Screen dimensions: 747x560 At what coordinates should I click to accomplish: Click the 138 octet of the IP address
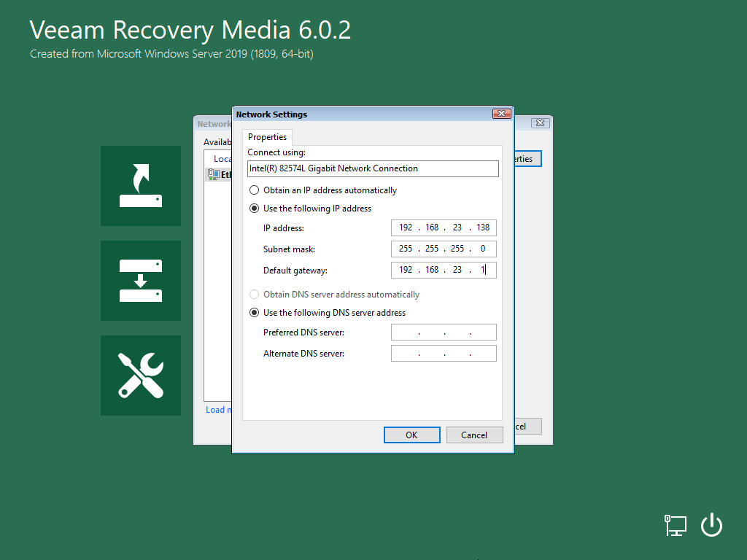(x=483, y=227)
